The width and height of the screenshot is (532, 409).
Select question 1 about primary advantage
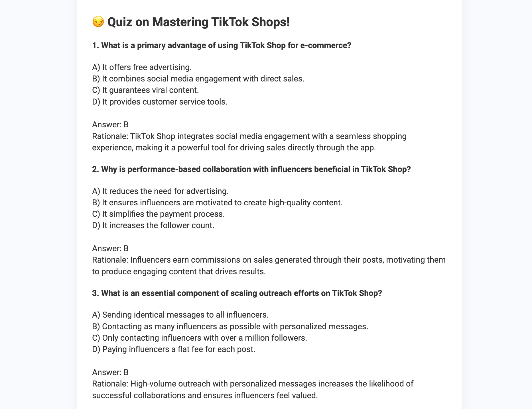click(222, 45)
